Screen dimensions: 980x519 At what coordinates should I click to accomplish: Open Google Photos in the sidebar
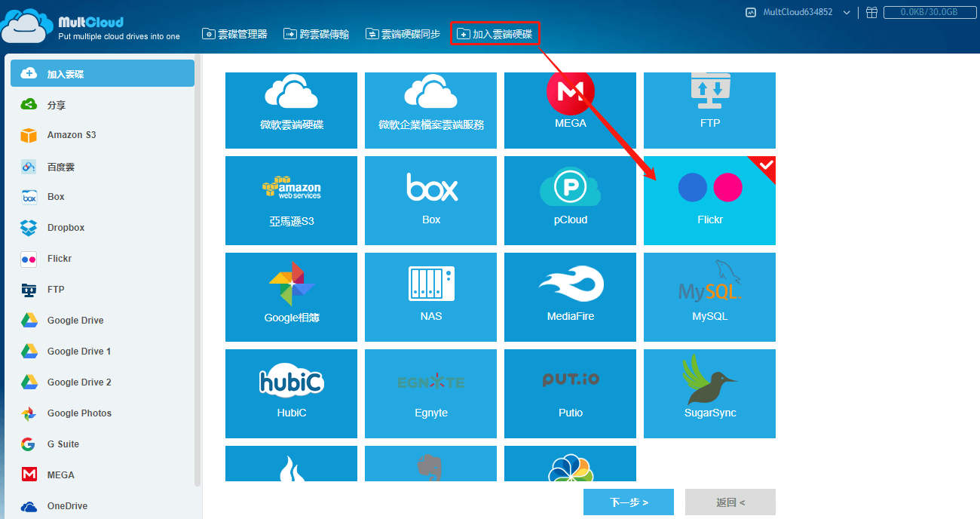coord(103,413)
